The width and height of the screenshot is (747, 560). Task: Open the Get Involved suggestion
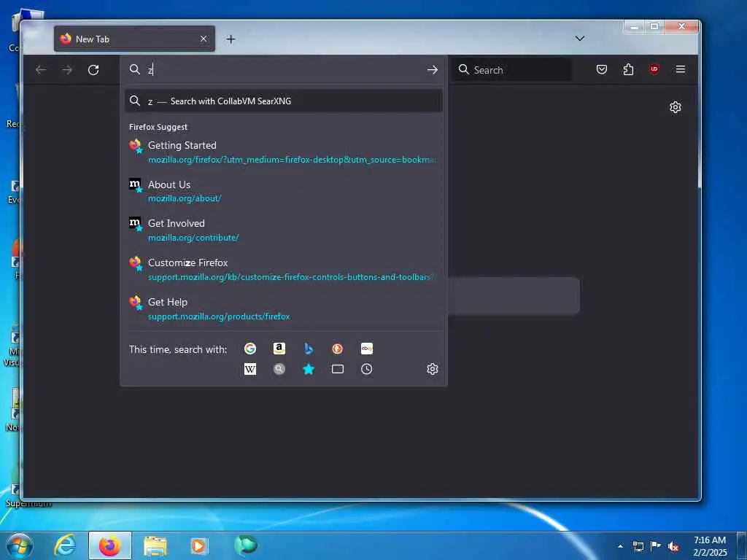tap(284, 230)
